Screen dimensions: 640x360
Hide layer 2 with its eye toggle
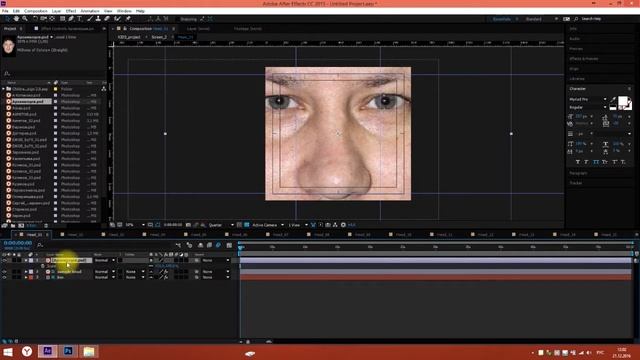(4, 271)
